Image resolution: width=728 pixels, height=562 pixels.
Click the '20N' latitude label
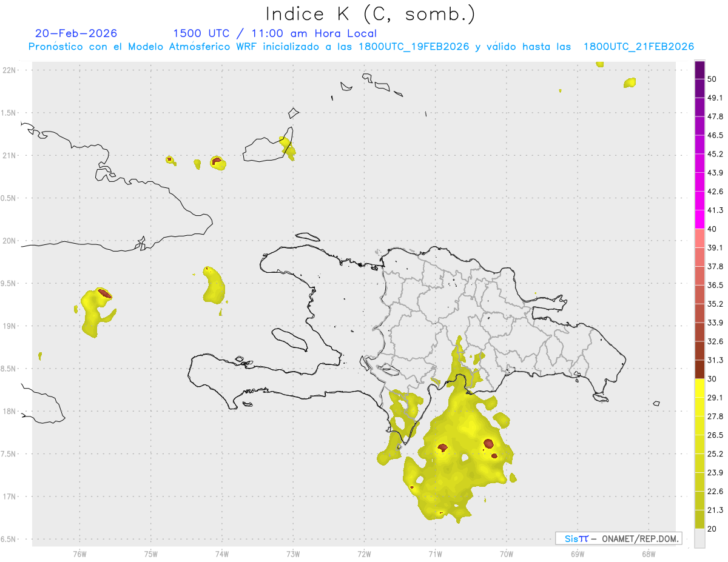click(x=10, y=241)
